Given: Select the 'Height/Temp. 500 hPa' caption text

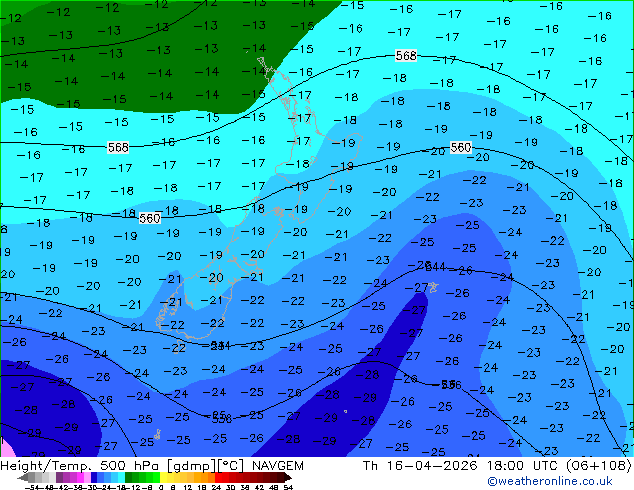Looking at the screenshot, I should pyautogui.click(x=81, y=466).
